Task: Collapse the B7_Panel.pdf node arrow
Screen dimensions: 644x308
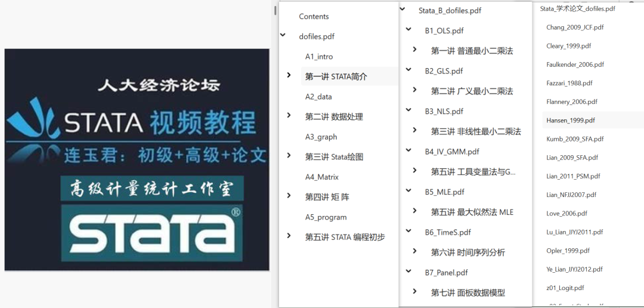Action: (409, 272)
